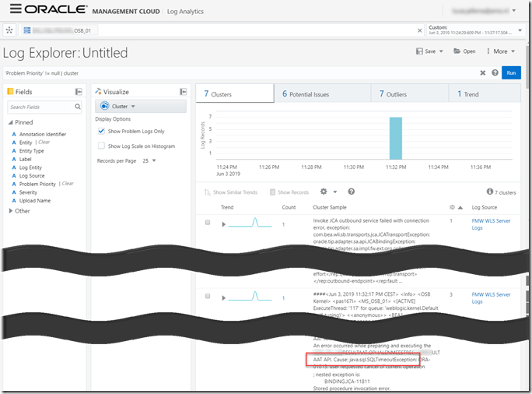
Task: Open query help question mark icon
Action: (x=495, y=73)
